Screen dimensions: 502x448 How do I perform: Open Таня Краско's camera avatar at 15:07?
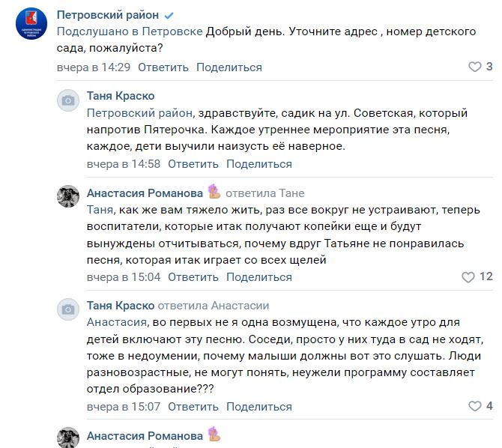[x=68, y=309]
